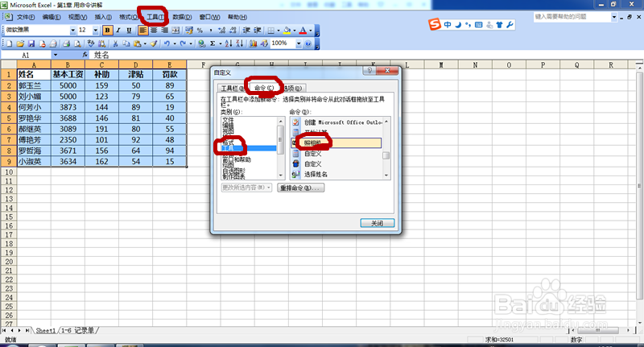Viewport: 644px width, 347px height.
Task: Open the 文件 (File) menu
Action: pyautogui.click(x=26, y=17)
